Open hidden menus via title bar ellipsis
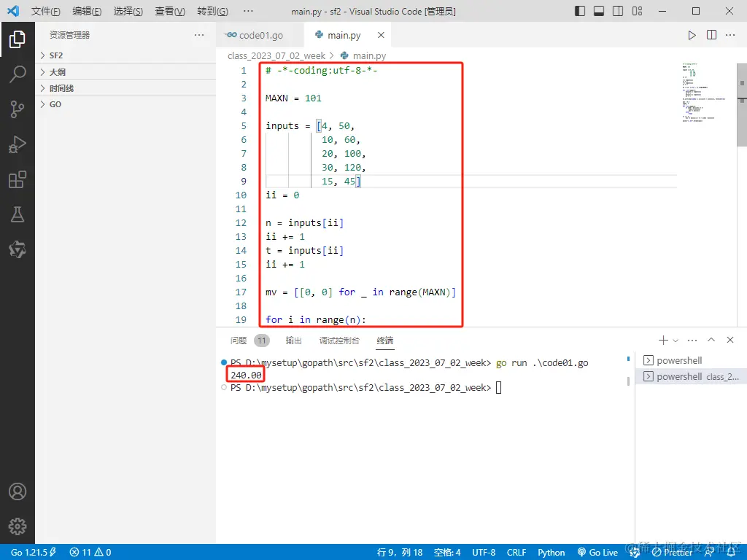 248,11
